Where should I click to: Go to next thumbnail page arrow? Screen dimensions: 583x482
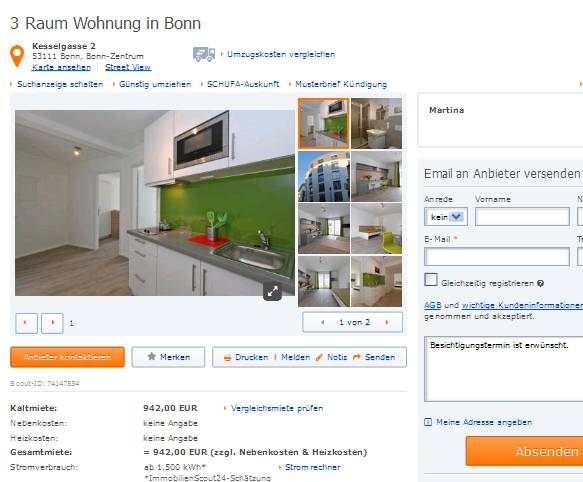click(387, 322)
